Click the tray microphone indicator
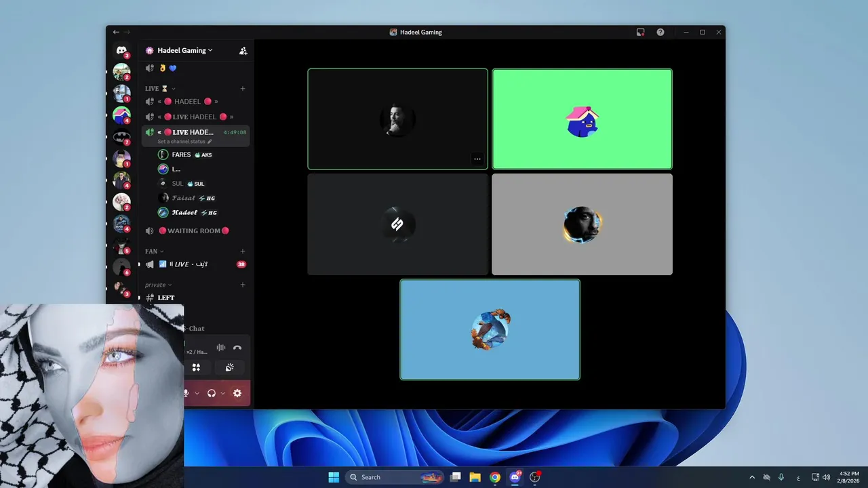Screen dimensions: 868x488 coord(781,477)
